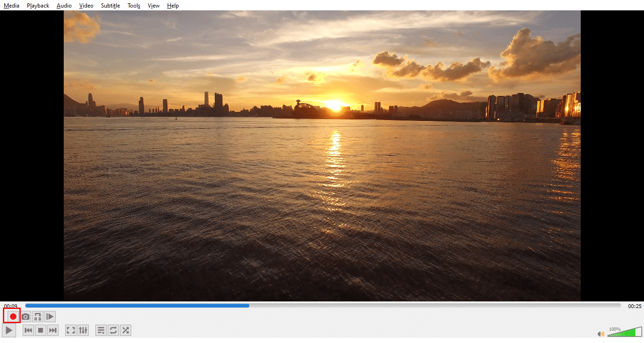Open the Tools menu
This screenshot has height=343, width=644.
coord(134,6)
